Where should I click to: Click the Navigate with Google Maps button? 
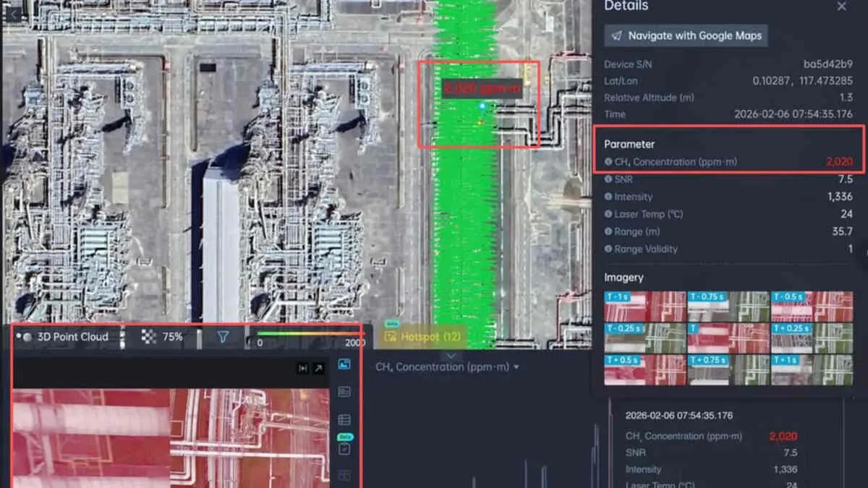(686, 35)
